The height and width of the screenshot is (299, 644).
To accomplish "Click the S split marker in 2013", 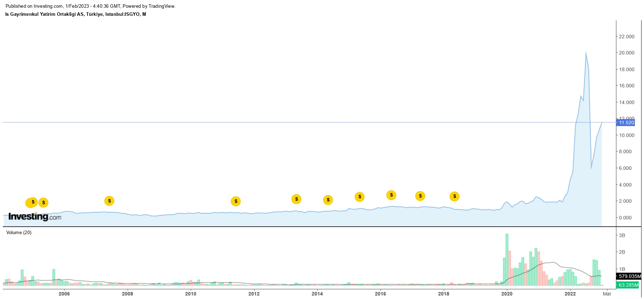I will 297,199.
